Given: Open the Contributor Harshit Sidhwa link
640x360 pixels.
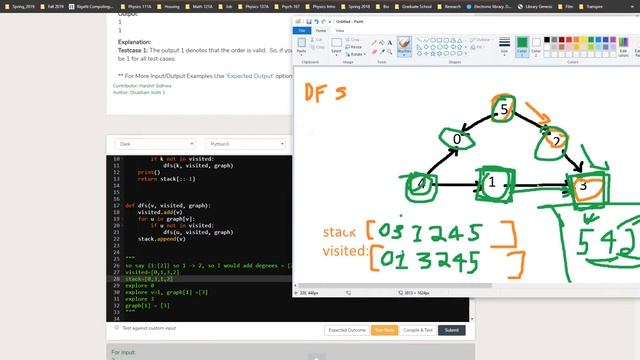Looking at the screenshot, I should pyautogui.click(x=142, y=86).
